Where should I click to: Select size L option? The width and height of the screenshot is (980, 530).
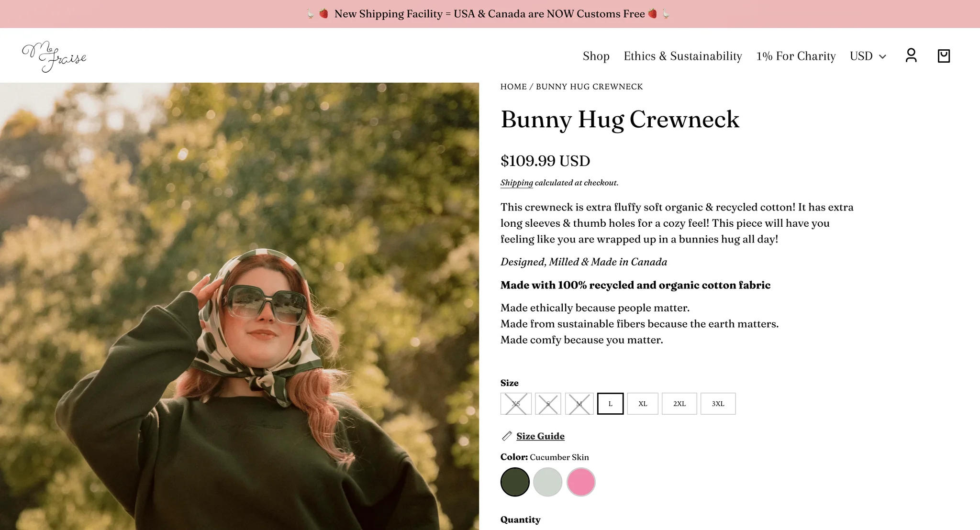pyautogui.click(x=610, y=404)
